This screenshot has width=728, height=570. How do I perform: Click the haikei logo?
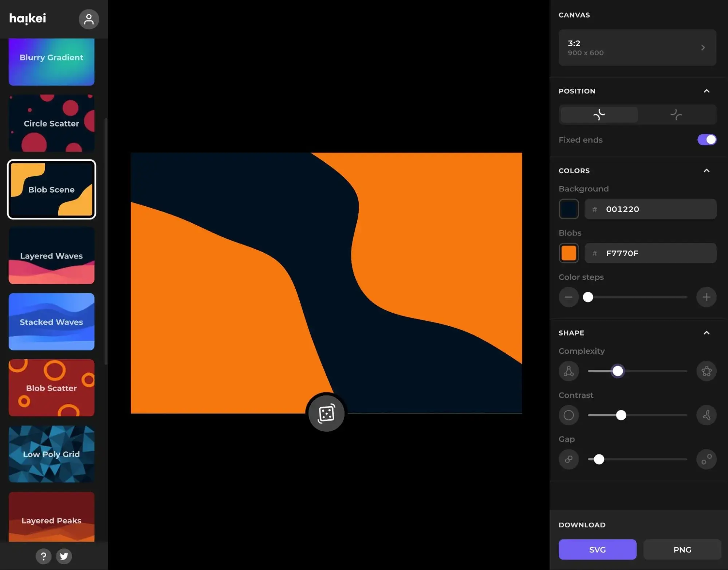[28, 19]
